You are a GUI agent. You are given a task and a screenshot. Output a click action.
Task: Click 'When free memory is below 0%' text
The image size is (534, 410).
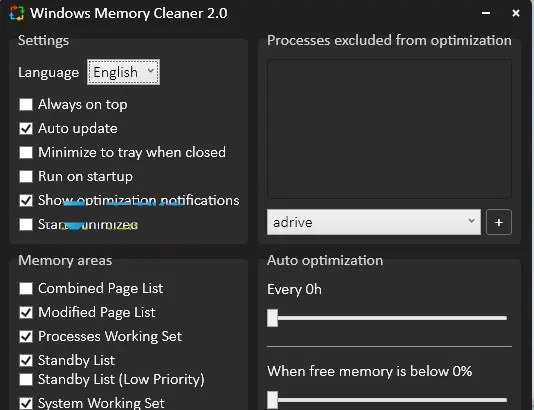click(370, 371)
